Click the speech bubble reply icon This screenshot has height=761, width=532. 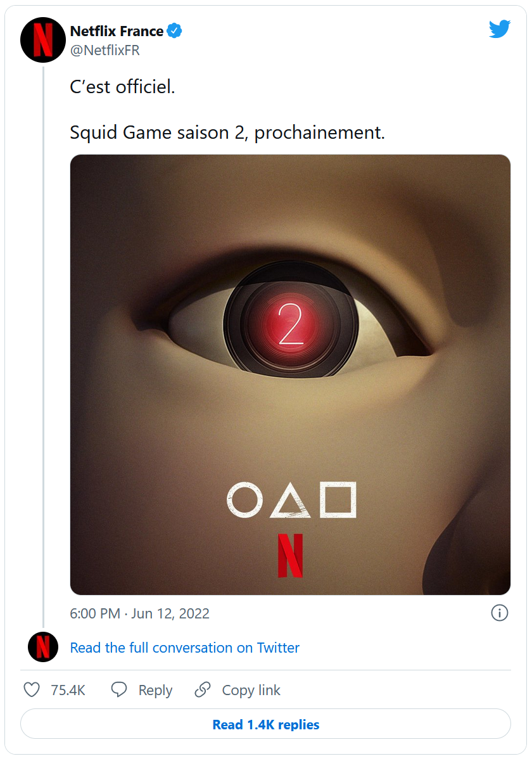(119, 690)
